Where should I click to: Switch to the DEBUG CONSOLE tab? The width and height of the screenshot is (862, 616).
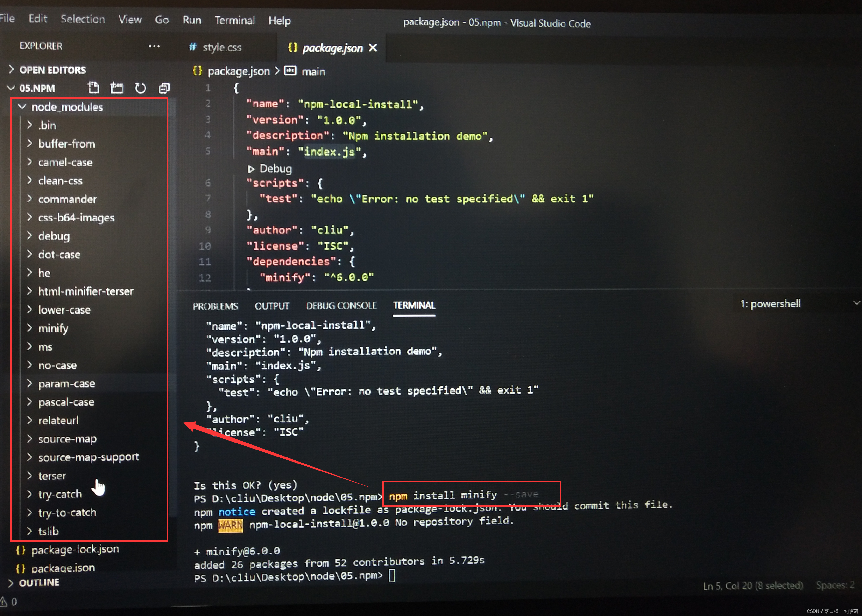[x=341, y=305]
